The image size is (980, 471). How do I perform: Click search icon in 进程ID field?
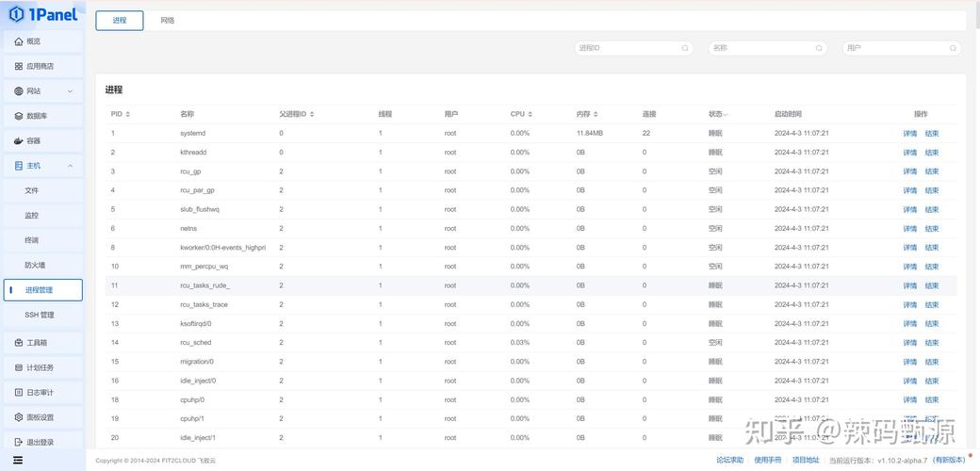(x=685, y=48)
